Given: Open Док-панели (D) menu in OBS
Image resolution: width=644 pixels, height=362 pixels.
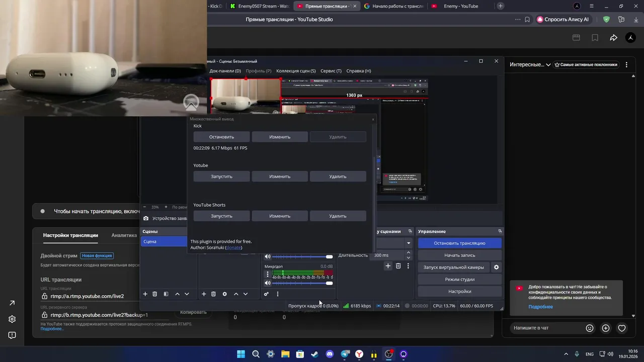Looking at the screenshot, I should click(x=225, y=71).
